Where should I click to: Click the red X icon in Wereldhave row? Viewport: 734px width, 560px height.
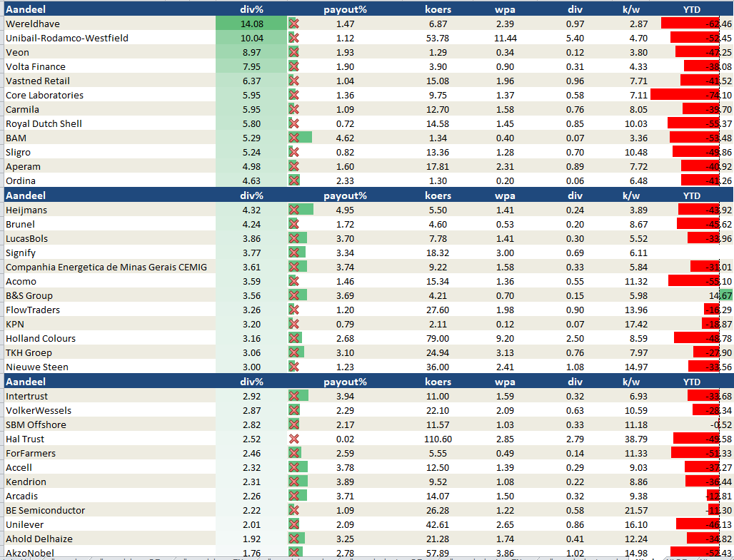[294, 24]
